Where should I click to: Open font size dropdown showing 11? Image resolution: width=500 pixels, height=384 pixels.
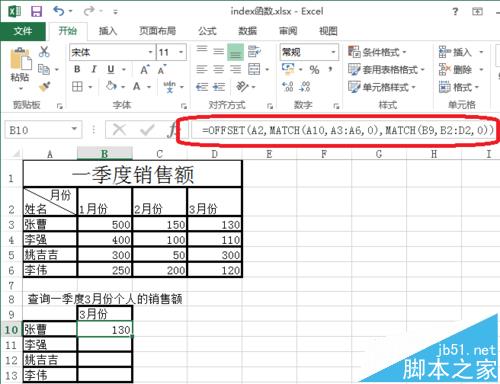[181, 52]
